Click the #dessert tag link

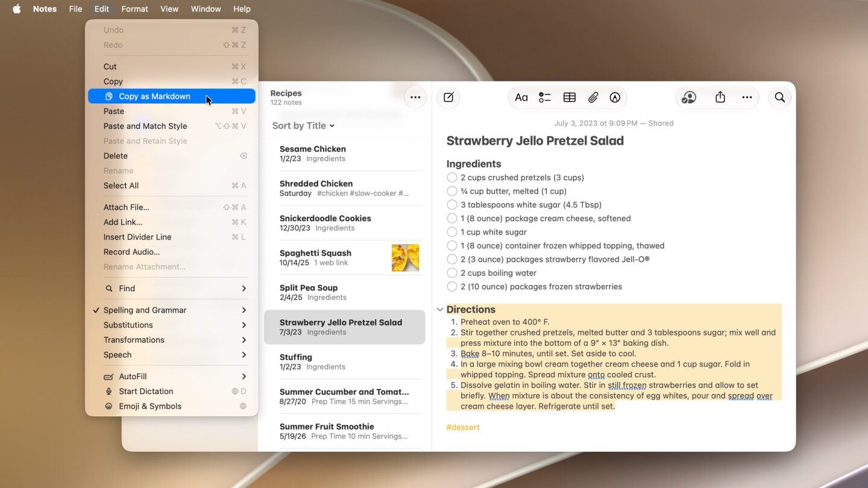click(x=463, y=428)
